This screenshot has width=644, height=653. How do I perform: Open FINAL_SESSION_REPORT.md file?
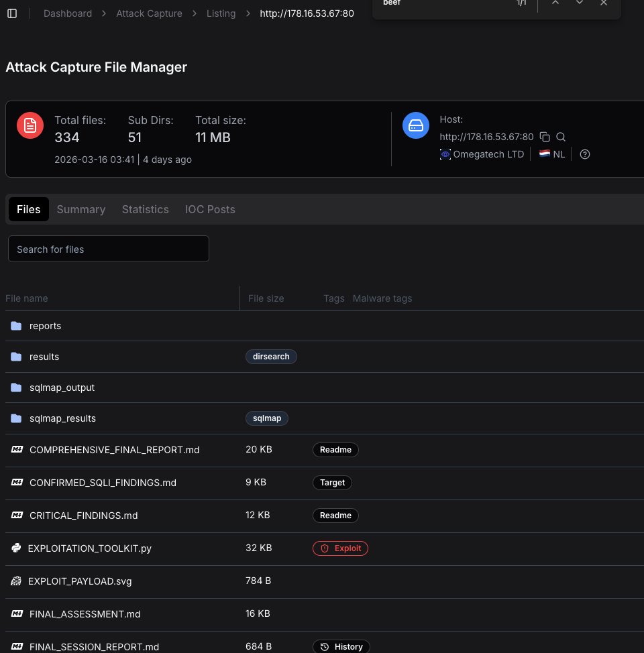point(94,647)
